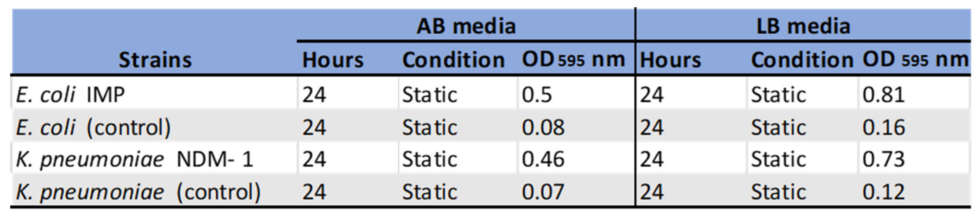This screenshot has width=980, height=219.
Task: Click the Hours header under AB media
Action: (333, 60)
